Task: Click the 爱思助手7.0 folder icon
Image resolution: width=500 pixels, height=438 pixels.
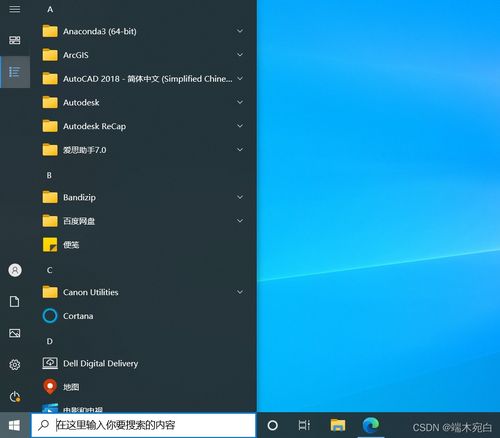Action: point(50,150)
